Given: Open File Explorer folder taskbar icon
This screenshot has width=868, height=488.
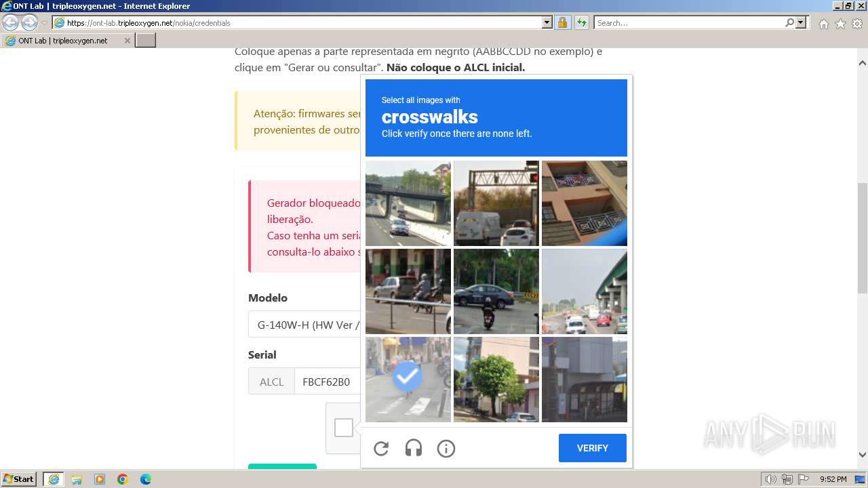Looking at the screenshot, I should [x=77, y=479].
